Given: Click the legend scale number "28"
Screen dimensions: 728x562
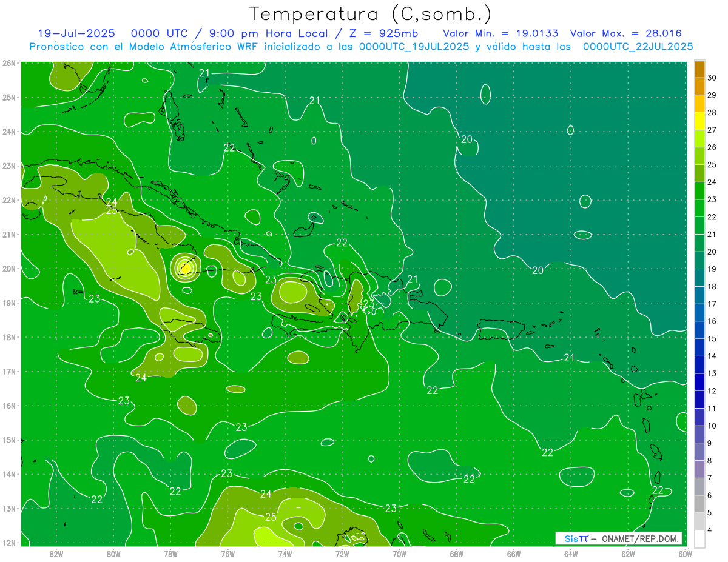Looking at the screenshot, I should (712, 113).
